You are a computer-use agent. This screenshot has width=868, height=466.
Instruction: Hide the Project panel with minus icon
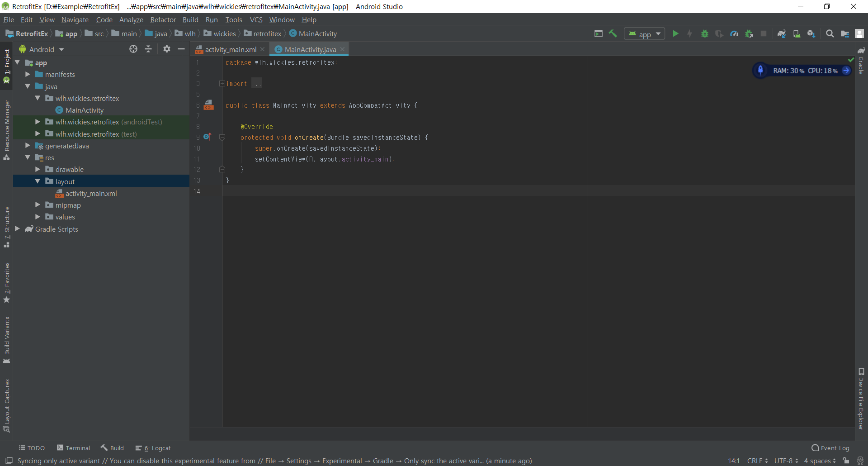pyautogui.click(x=181, y=49)
